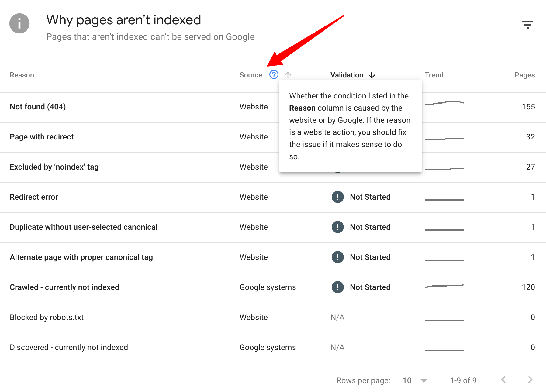This screenshot has height=392, width=546.
Task: Open the Crawled - currently not indexed report
Action: tap(64, 287)
